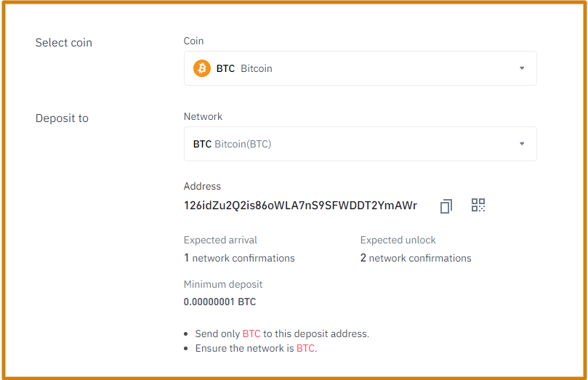Open the Coin selection dropdown

point(360,68)
